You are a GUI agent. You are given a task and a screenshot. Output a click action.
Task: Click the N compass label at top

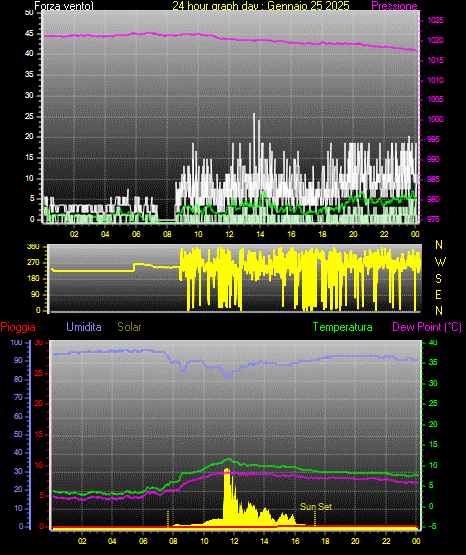[439, 245]
